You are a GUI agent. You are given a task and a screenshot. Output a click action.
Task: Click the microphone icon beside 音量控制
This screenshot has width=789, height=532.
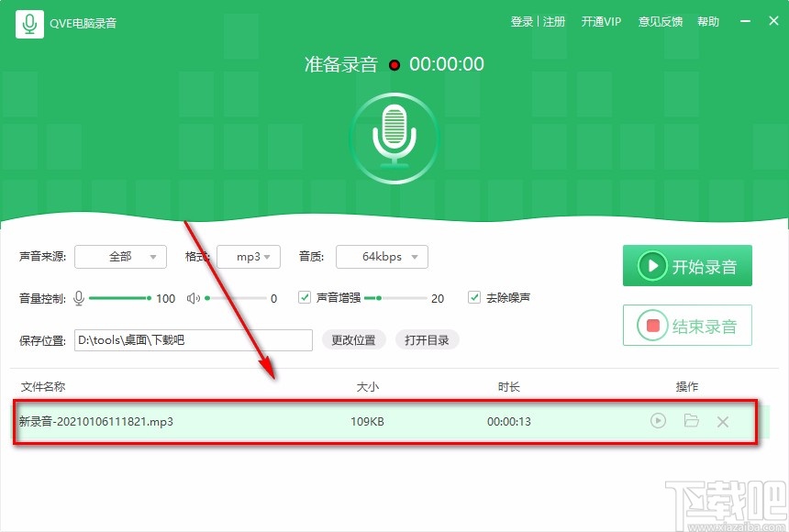(80, 298)
